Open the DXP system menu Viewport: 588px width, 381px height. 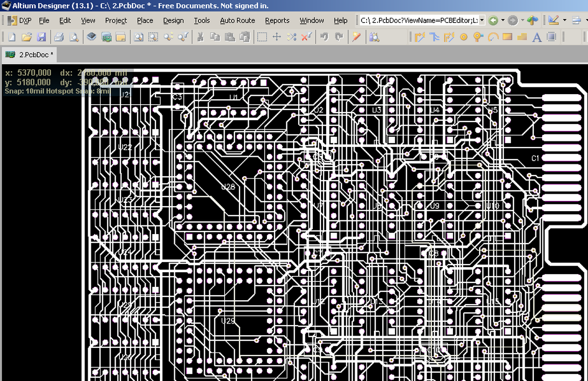19,21
